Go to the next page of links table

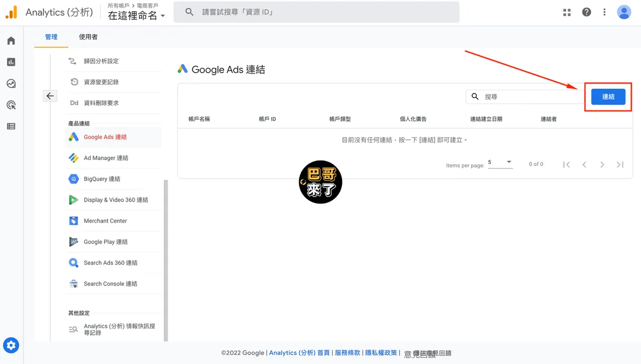pos(602,164)
